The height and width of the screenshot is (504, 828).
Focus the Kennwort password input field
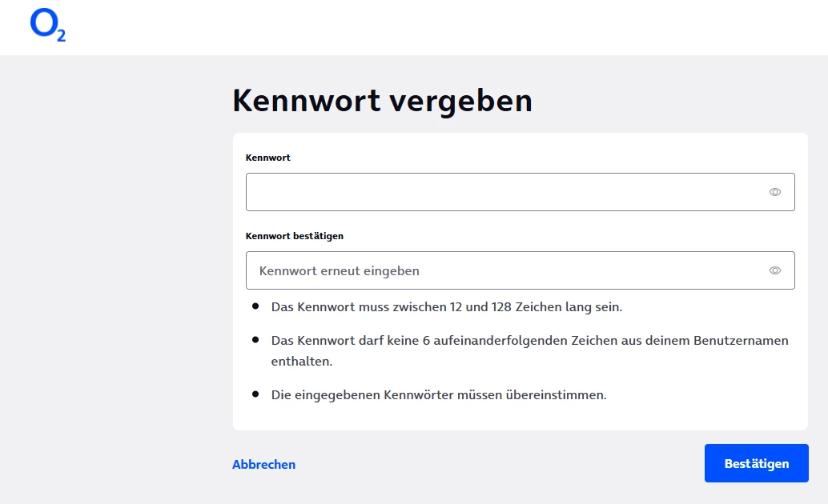tap(504, 192)
